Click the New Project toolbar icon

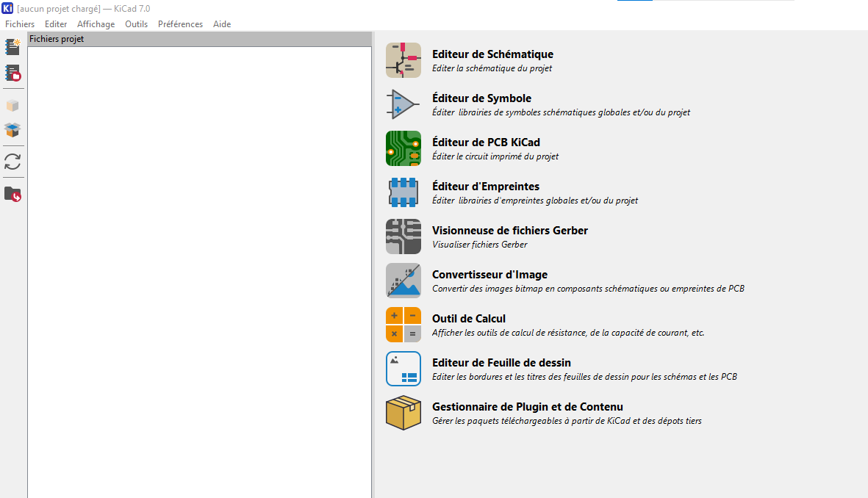(12, 47)
